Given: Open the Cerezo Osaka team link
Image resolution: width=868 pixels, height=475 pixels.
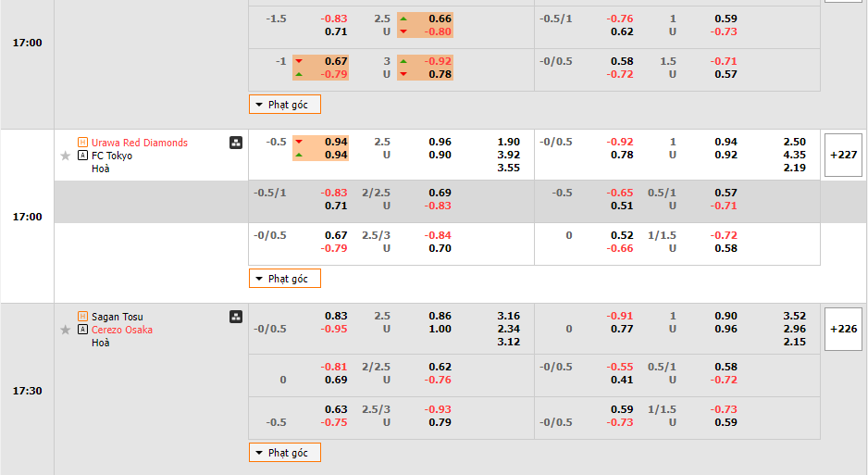Looking at the screenshot, I should click(122, 330).
